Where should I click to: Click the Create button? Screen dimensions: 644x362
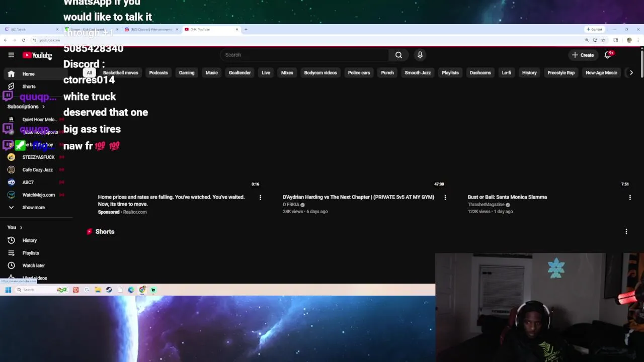tap(583, 55)
